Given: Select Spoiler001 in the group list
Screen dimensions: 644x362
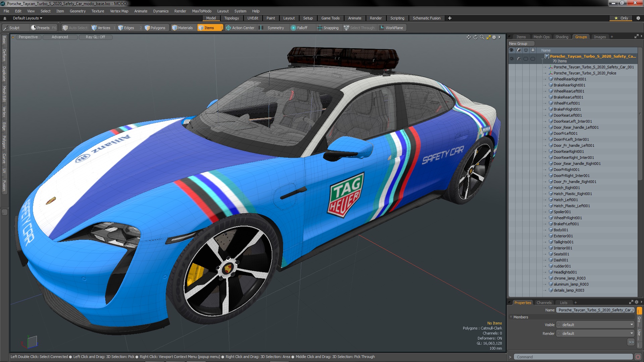Looking at the screenshot, I should [x=562, y=212].
